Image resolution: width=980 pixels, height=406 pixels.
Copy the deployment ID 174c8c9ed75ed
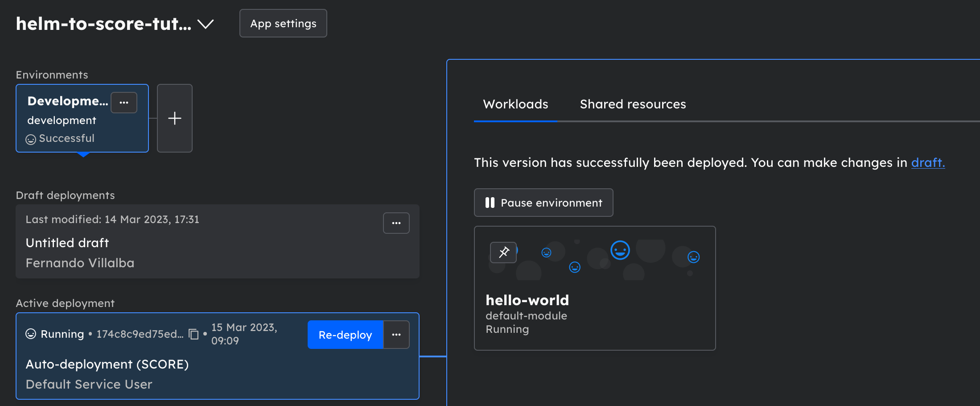click(194, 334)
